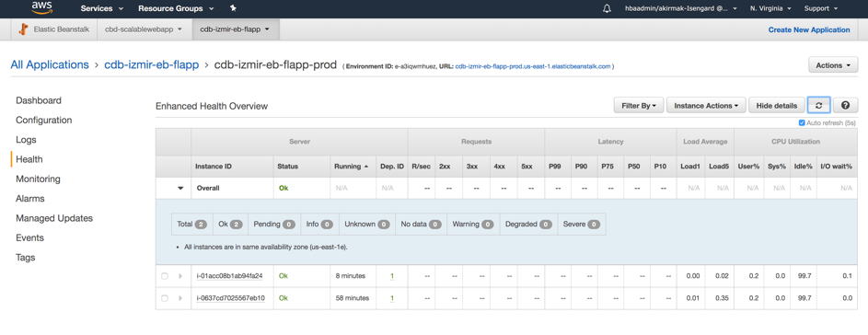Screen dimensions: 868x335
Task: Open the pin shortcuts icon
Action: (x=233, y=8)
